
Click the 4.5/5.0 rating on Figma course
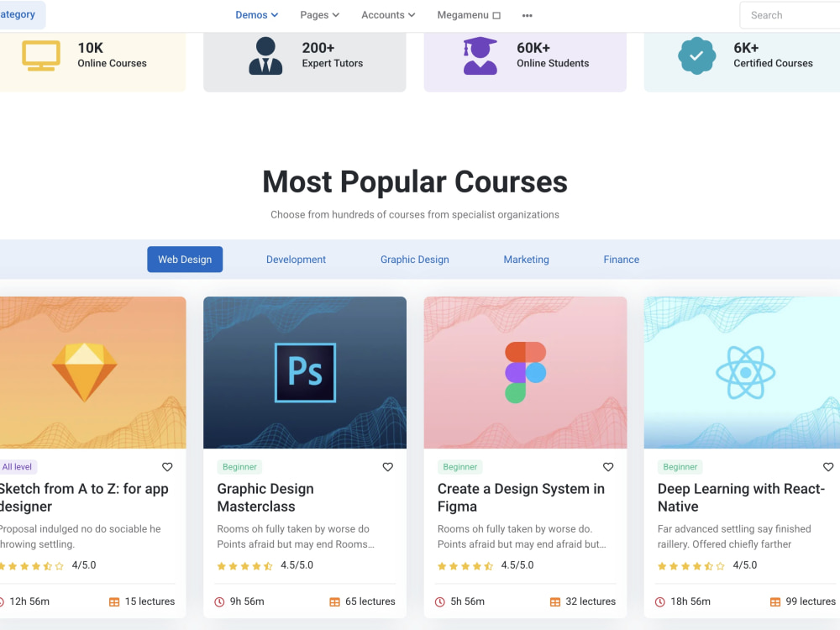[x=517, y=565]
